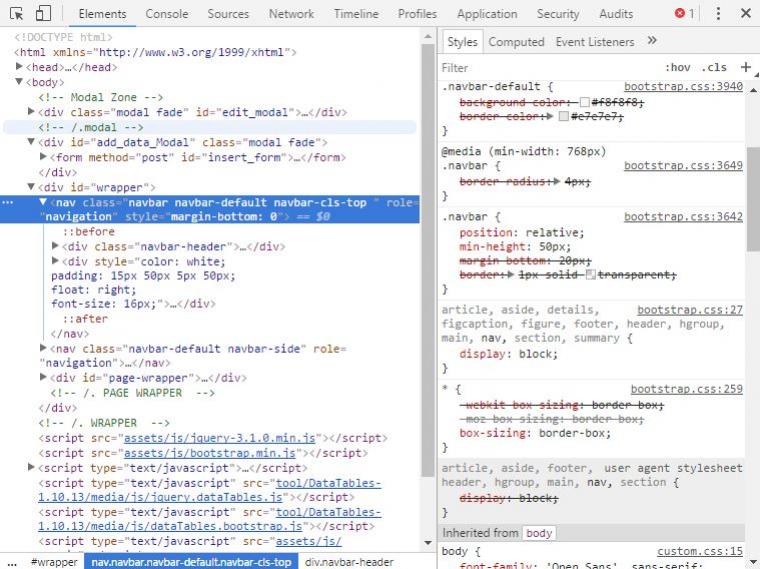
Task: Toggle the device toolbar icon
Action: pos(43,14)
